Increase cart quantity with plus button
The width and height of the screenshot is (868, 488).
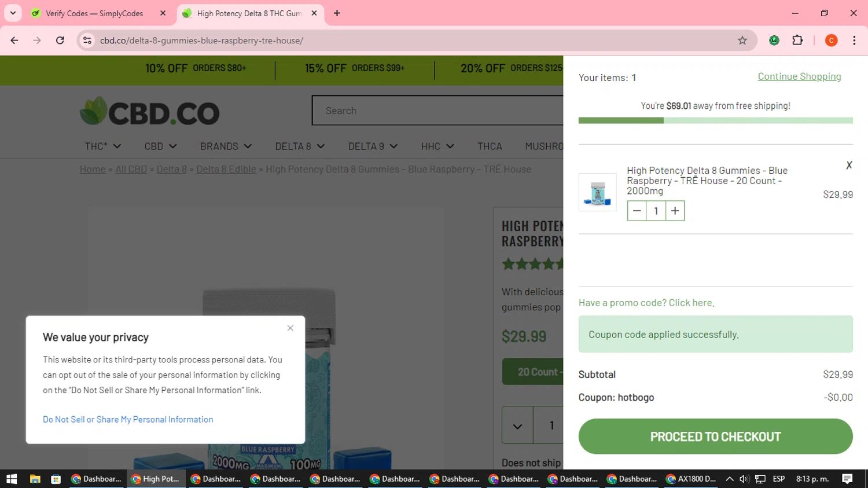coord(675,211)
